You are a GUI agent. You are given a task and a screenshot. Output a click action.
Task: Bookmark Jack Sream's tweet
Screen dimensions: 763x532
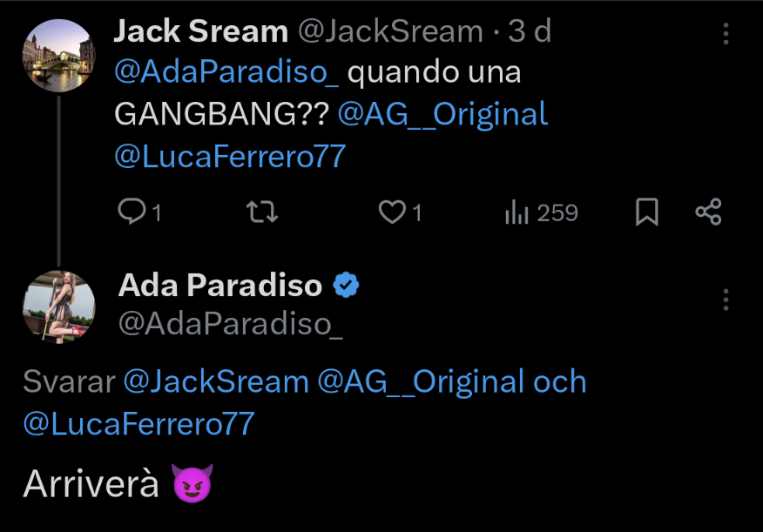pos(646,212)
